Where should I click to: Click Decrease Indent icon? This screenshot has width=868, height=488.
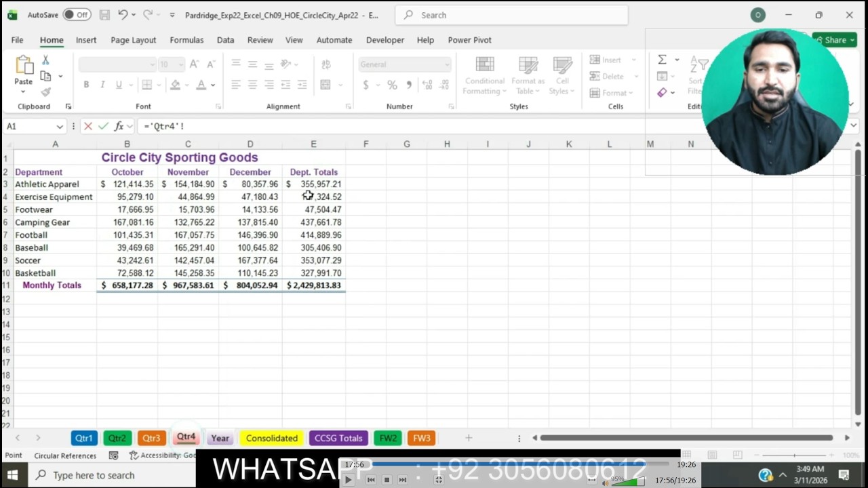tap(285, 85)
